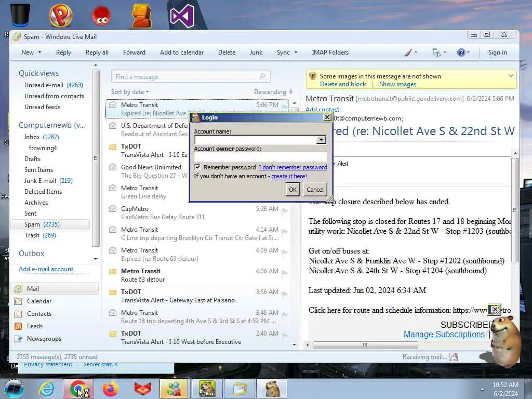This screenshot has width=532, height=399.
Task: Select the Trash folder
Action: (40, 235)
